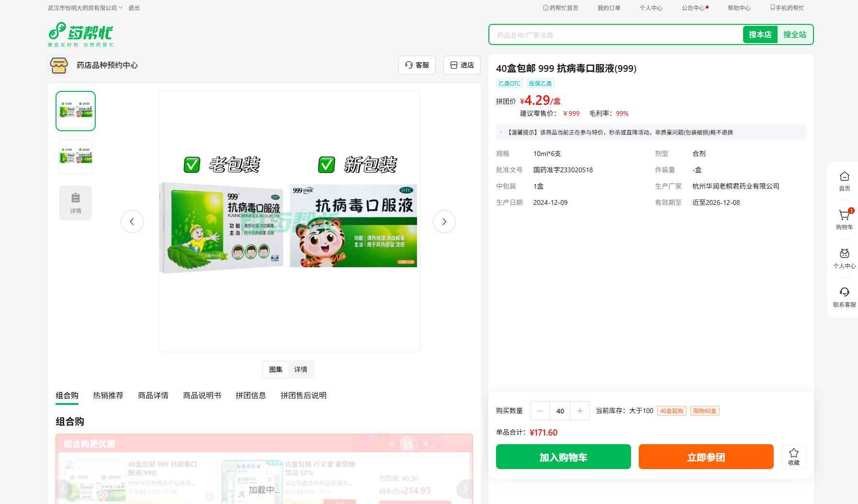
Task: Select the 图集 gallery toggle
Action: (x=276, y=370)
